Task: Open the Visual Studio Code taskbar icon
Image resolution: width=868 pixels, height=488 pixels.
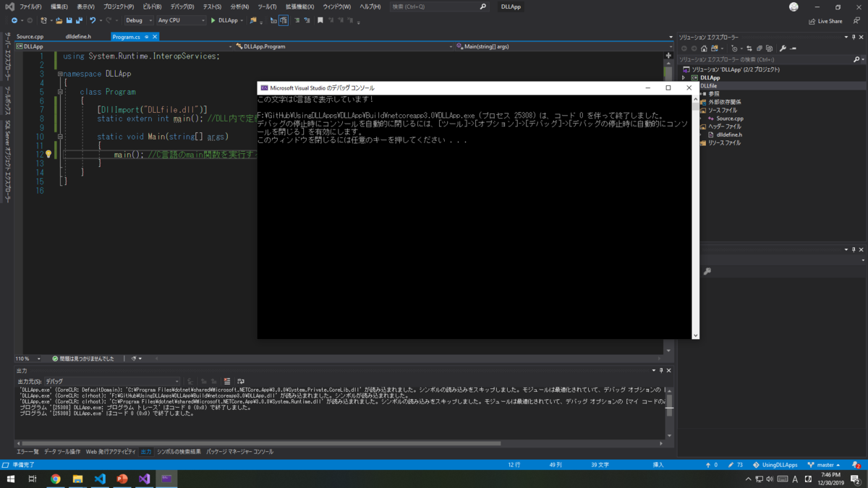Action: [100, 479]
